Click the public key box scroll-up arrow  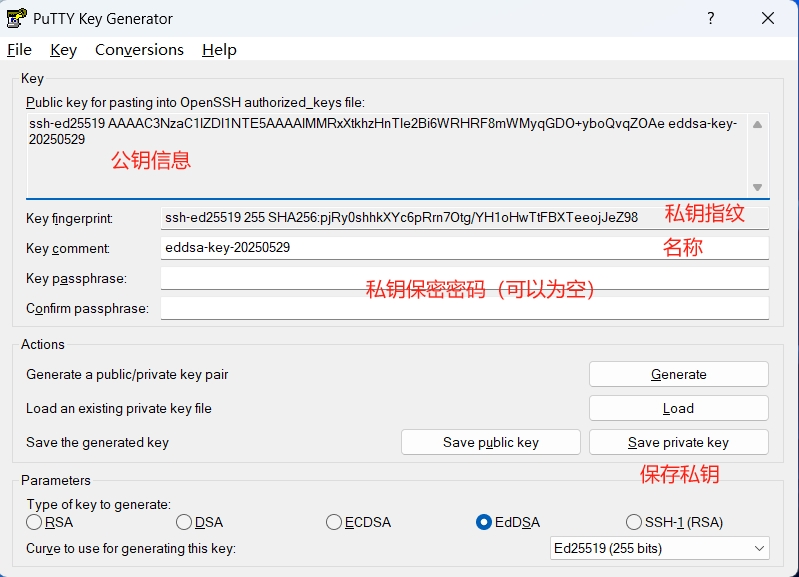758,124
